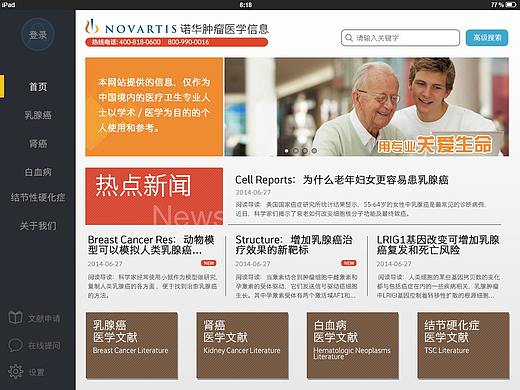Open the 热点新闻 News tile
This screenshot has height=390, width=520.
pyautogui.click(x=154, y=196)
